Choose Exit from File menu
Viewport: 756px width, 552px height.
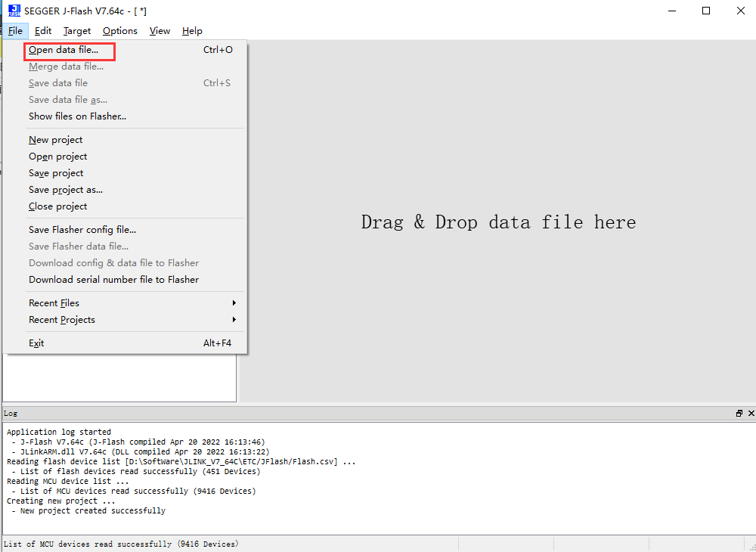pos(125,343)
